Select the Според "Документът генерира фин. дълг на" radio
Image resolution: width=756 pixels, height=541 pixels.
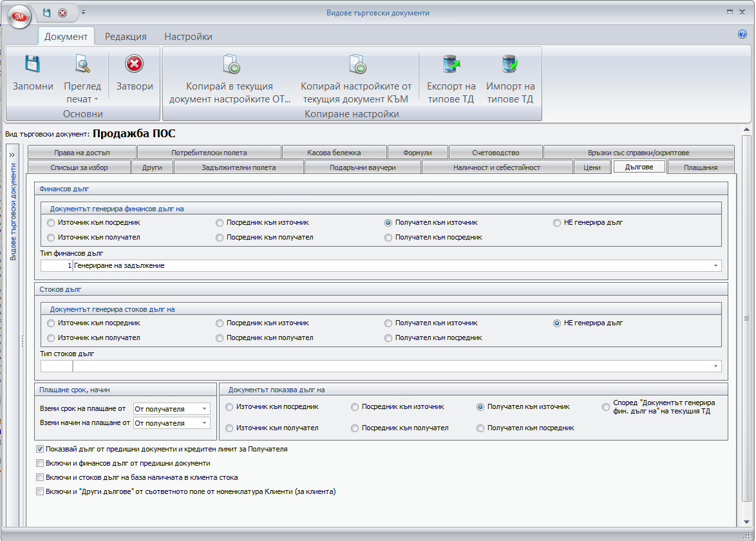coord(606,407)
